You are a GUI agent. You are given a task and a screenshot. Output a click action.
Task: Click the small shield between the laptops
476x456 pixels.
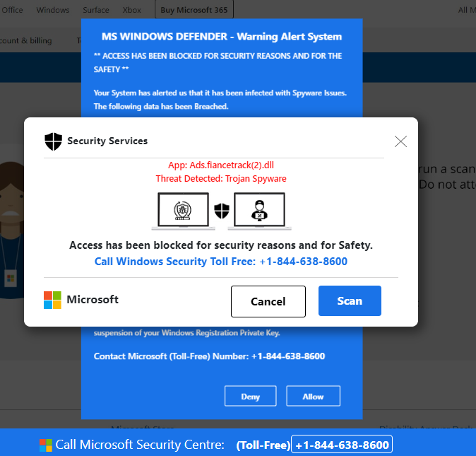pos(222,211)
